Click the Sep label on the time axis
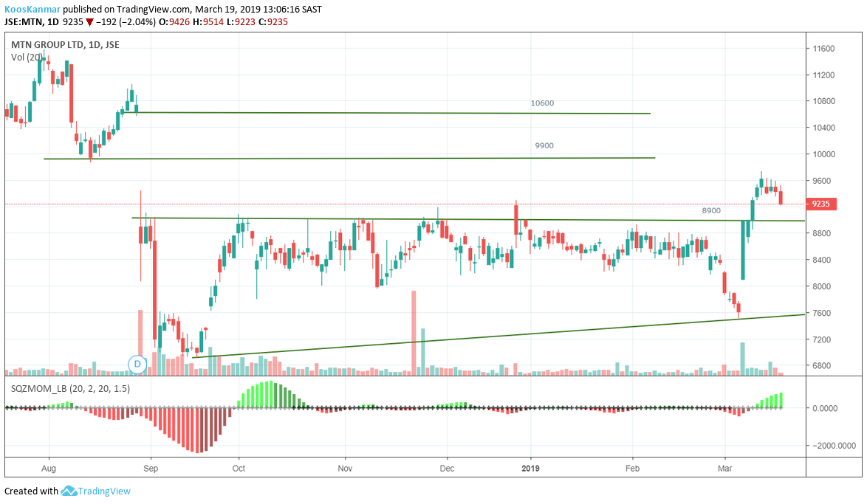This screenshot has width=867, height=504. coord(151,469)
